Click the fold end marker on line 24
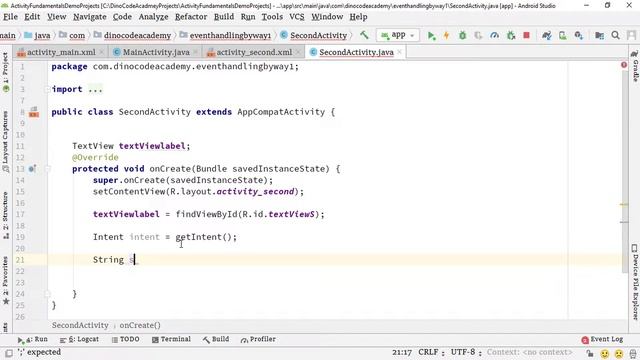Screen dimensions: 640x360 pyautogui.click(x=47, y=293)
